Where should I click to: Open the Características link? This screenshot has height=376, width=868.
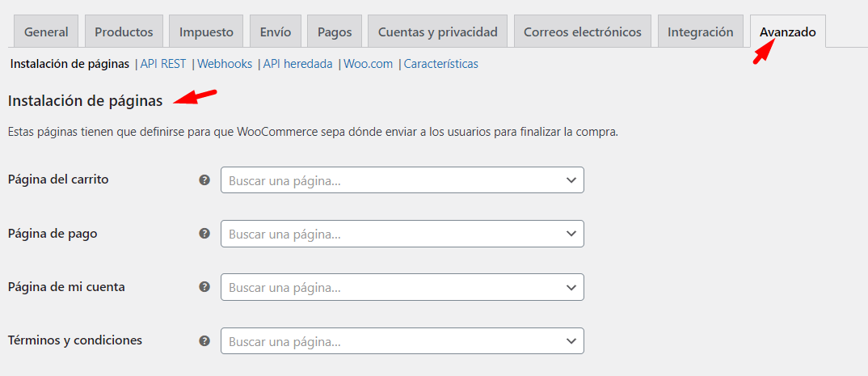coord(441,64)
